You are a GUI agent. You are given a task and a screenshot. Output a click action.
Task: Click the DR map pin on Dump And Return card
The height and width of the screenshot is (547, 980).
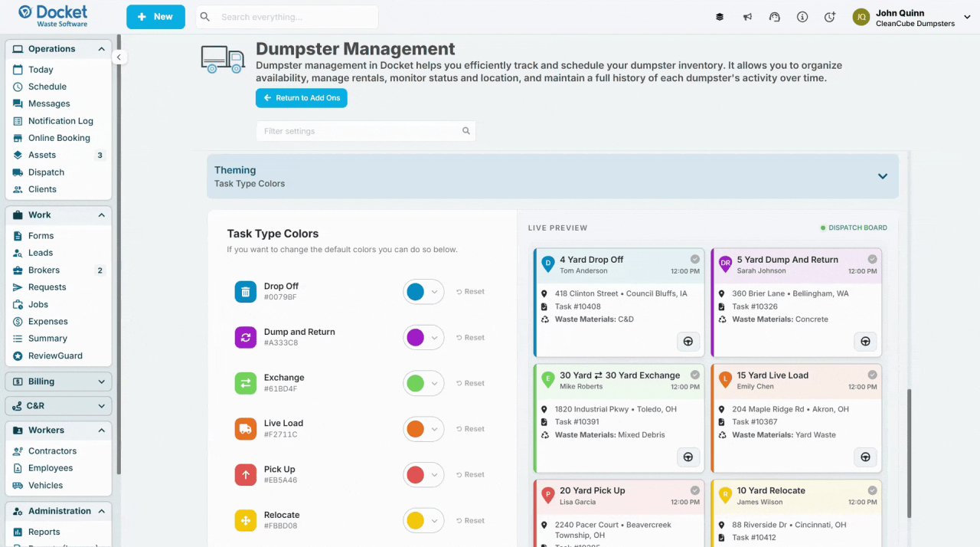725,264
